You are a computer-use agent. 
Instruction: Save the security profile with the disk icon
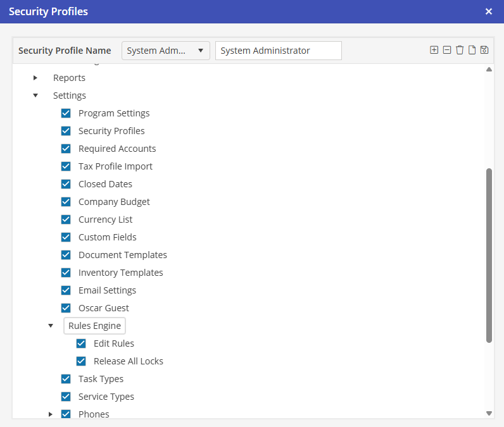484,51
